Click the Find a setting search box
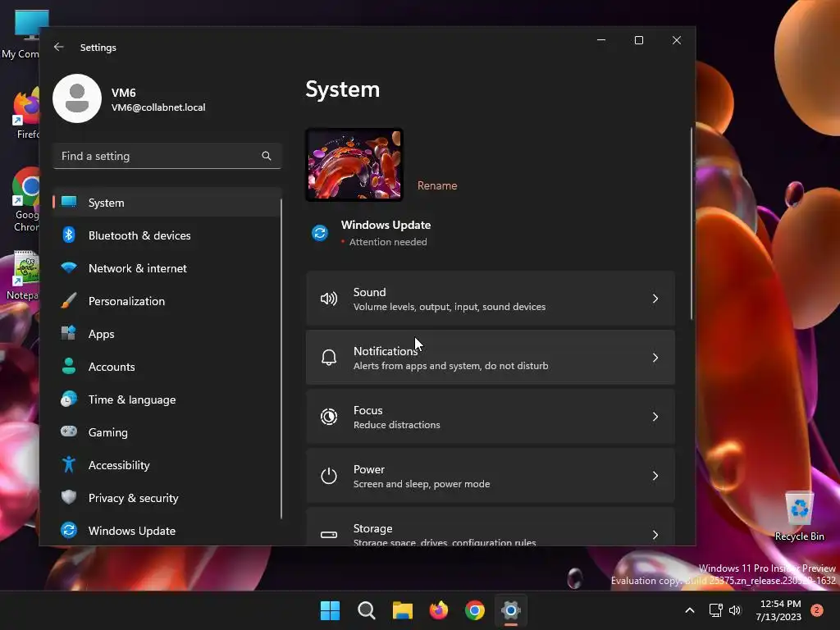Image resolution: width=840 pixels, height=630 pixels. (167, 156)
